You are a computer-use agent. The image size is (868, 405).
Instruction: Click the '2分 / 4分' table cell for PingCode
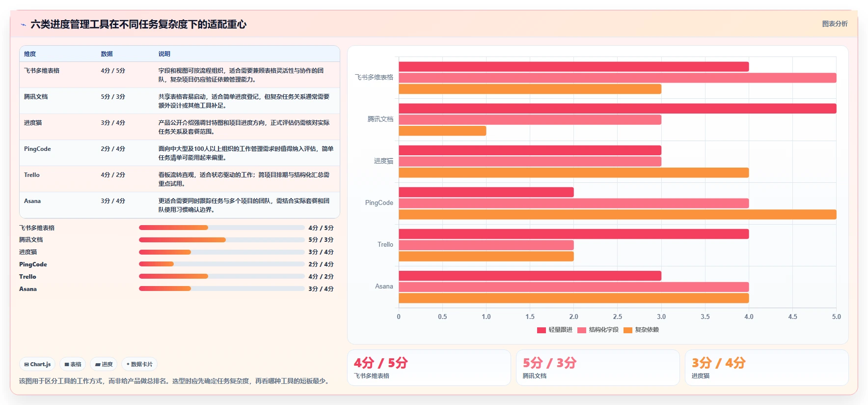click(x=113, y=149)
